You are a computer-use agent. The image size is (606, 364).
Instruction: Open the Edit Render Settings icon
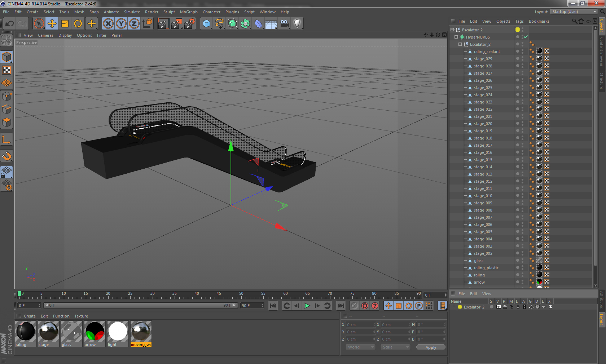pos(189,24)
